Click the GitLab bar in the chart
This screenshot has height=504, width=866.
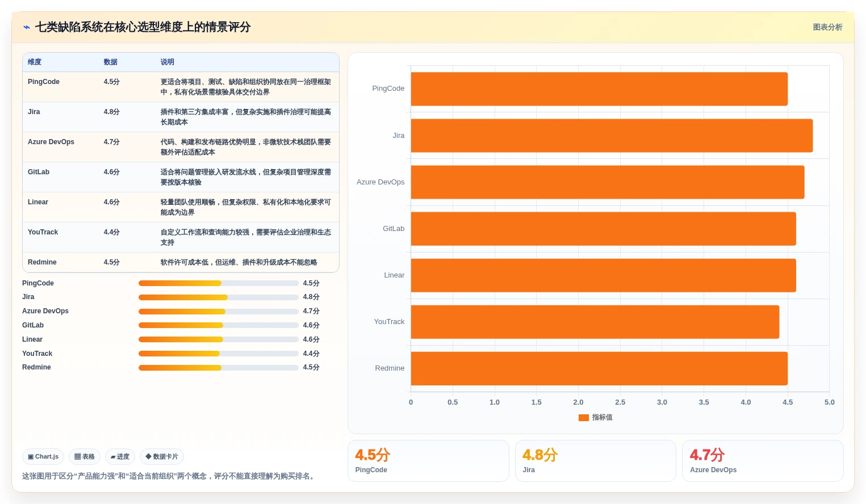604,229
